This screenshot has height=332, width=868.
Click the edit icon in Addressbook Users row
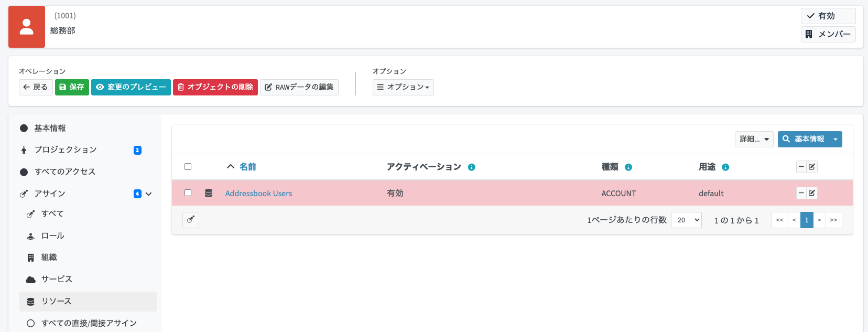pyautogui.click(x=812, y=193)
